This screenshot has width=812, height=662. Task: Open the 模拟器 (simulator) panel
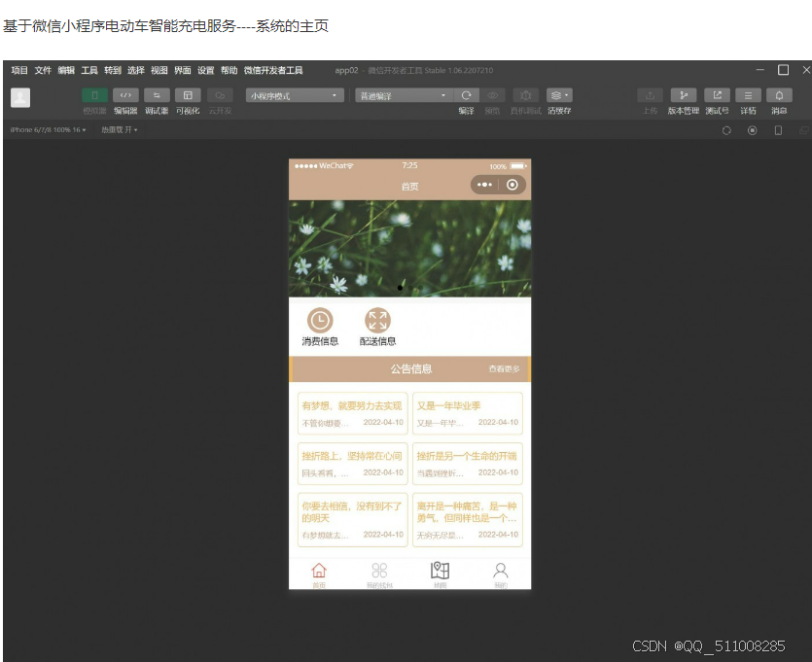[x=93, y=95]
